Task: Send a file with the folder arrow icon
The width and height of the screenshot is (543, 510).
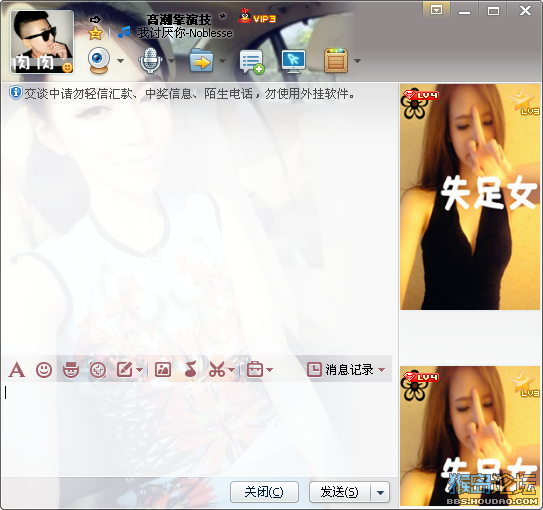Action: [x=202, y=61]
